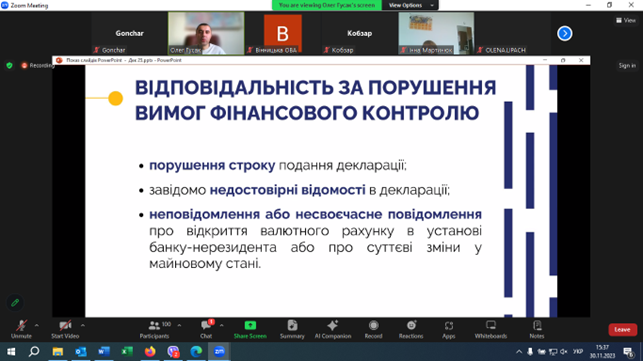Start Video camera toggle
Image resolution: width=643 pixels, height=361 pixels.
[65, 329]
